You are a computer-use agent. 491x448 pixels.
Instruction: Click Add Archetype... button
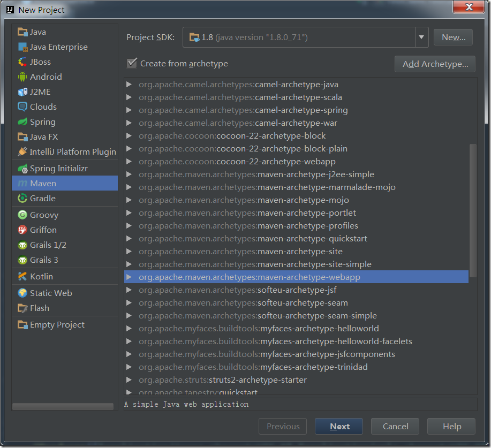coord(435,64)
